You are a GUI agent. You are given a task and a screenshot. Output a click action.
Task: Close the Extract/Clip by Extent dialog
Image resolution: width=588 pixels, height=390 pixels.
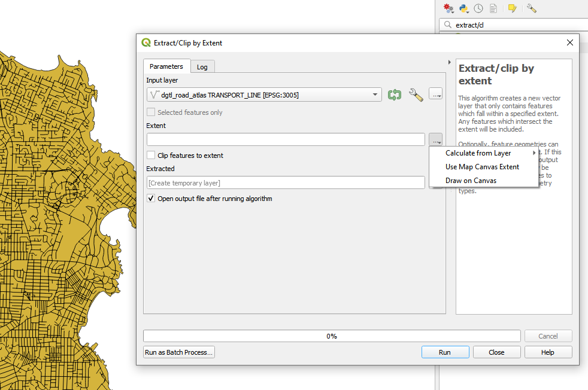(x=570, y=42)
